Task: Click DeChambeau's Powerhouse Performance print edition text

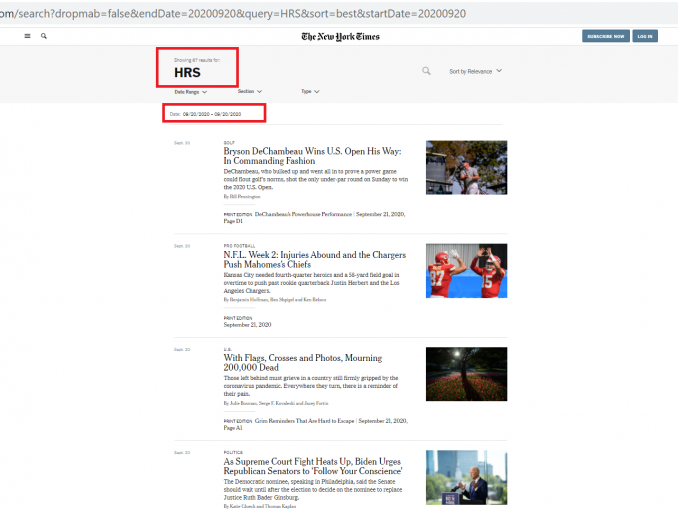Action: (303, 214)
